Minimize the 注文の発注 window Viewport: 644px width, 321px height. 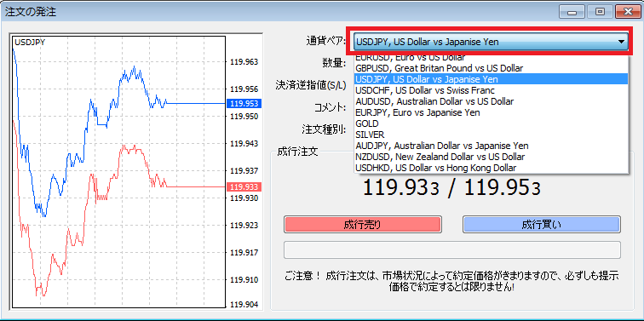coord(572,12)
